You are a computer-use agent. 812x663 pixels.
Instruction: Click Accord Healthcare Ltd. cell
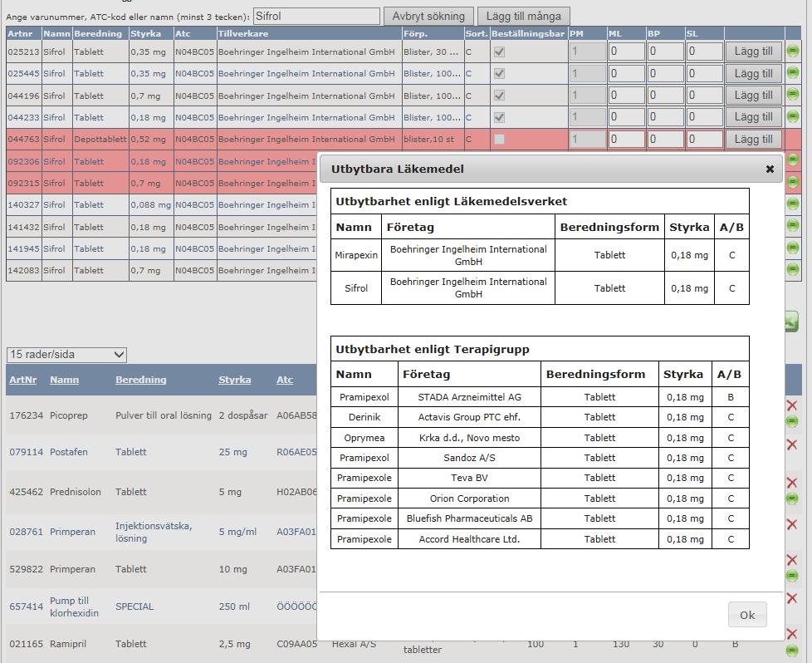point(470,539)
